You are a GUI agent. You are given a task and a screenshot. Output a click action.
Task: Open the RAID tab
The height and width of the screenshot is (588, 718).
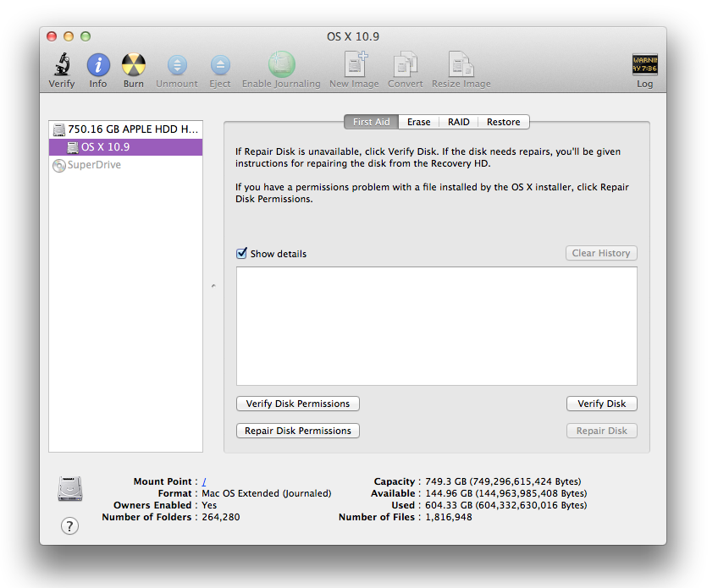[459, 122]
